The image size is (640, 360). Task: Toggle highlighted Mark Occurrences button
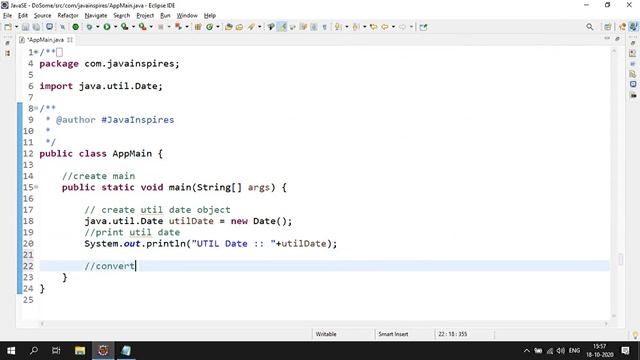(x=282, y=27)
